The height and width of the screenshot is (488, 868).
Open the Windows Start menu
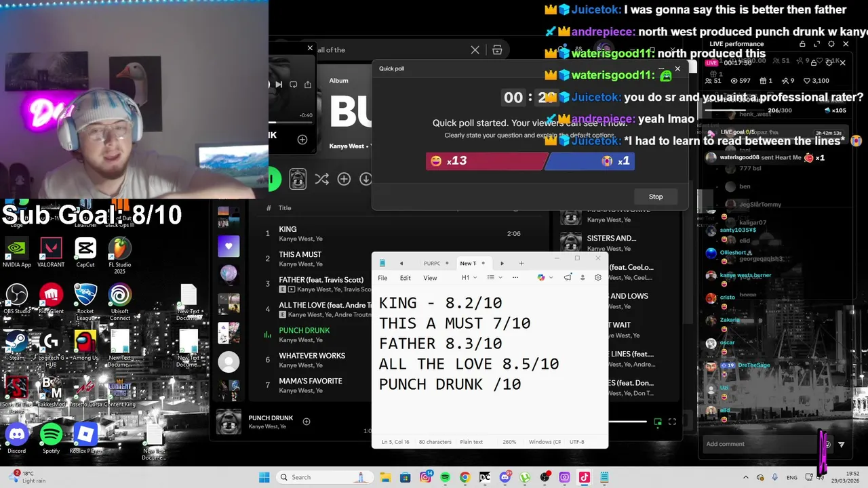coord(264,477)
